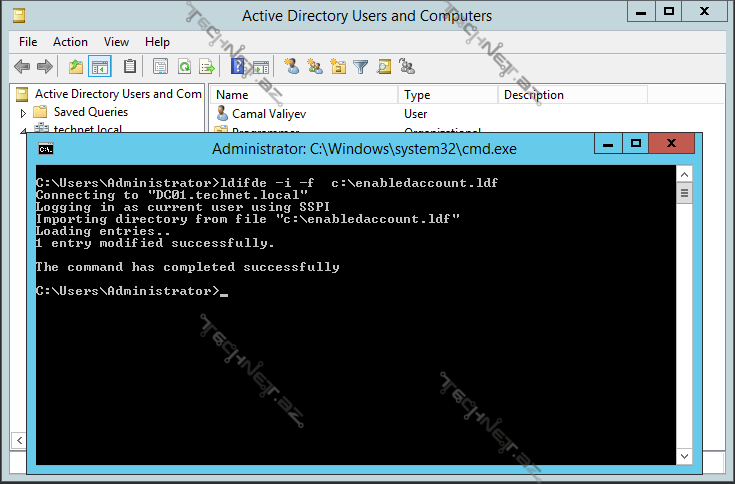The height and width of the screenshot is (484, 735).
Task: Select the Camal Valiyev user entry
Action: tap(269, 114)
